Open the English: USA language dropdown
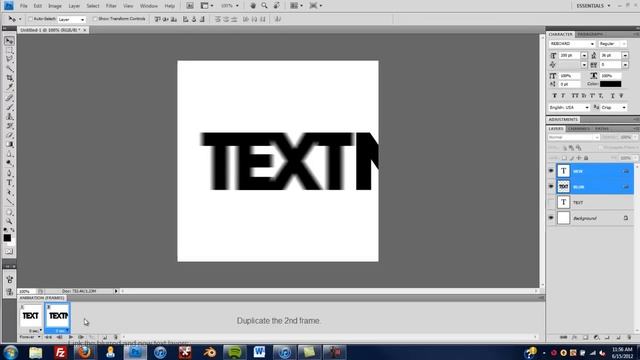Screen dimensions: 640x360 tap(569, 107)
